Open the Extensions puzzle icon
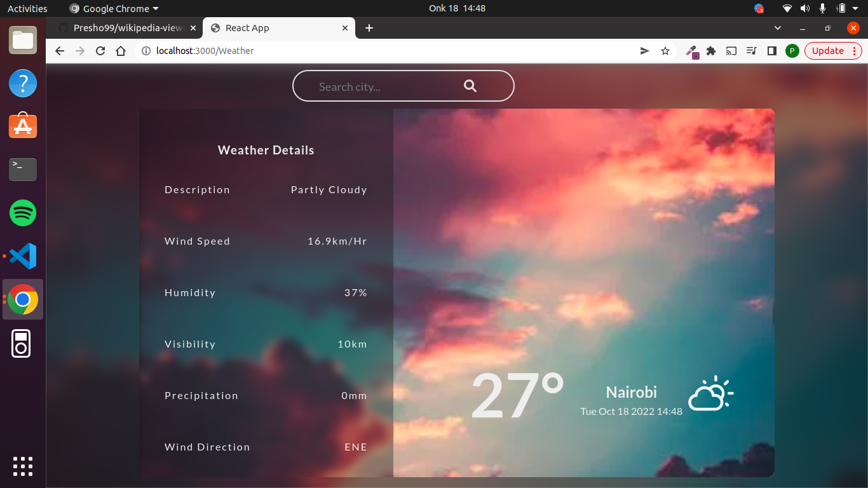Viewport: 868px width, 488px height. tap(710, 51)
